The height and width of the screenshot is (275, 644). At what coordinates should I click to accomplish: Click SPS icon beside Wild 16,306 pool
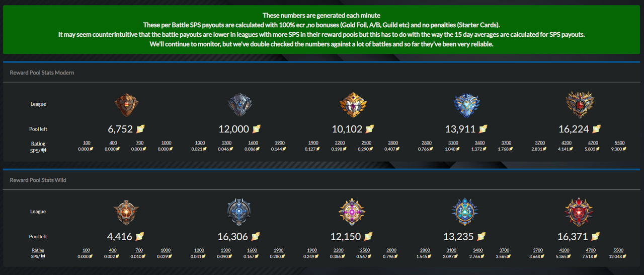click(x=257, y=236)
